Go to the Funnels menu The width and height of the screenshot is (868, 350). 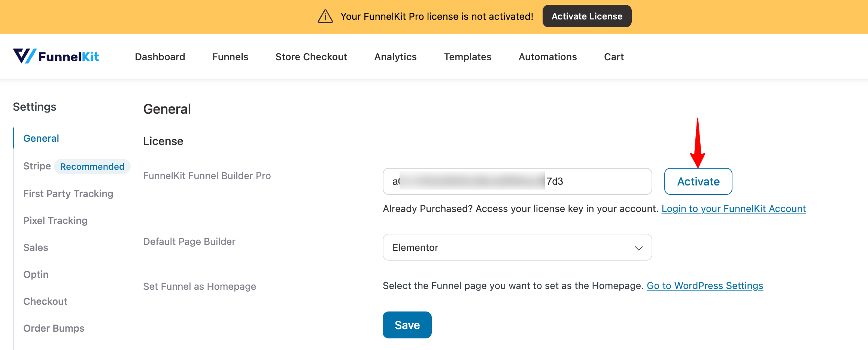pos(230,57)
